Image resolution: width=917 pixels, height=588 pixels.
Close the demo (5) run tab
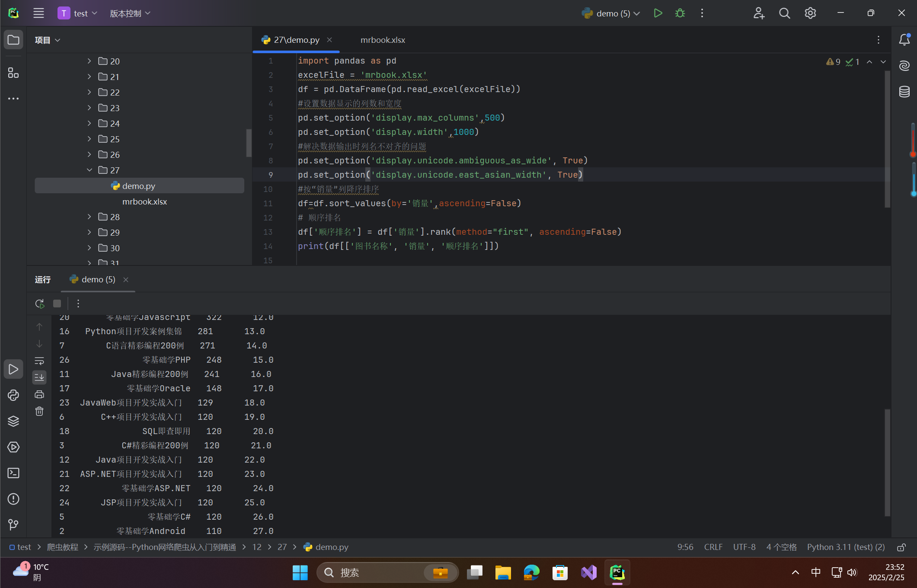click(x=126, y=280)
